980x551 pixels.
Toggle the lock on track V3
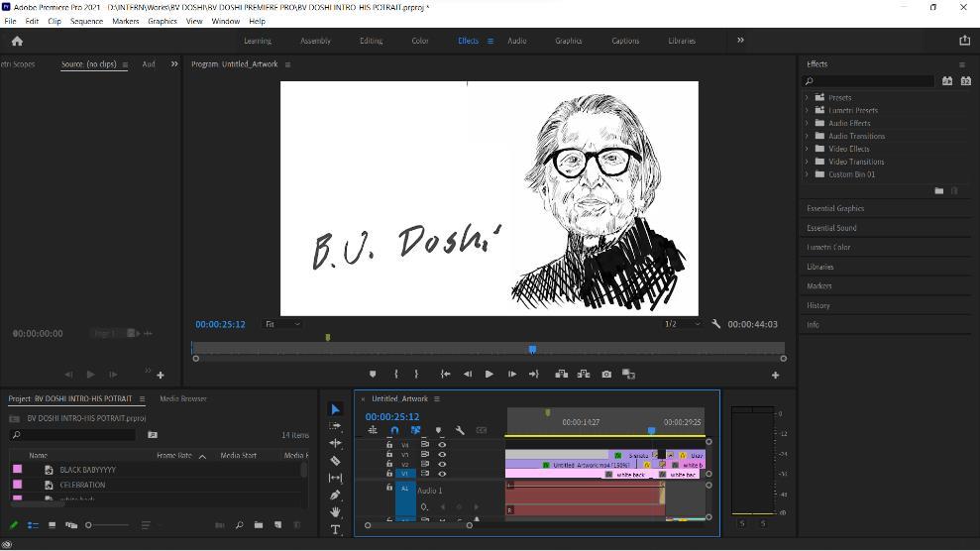click(x=388, y=455)
